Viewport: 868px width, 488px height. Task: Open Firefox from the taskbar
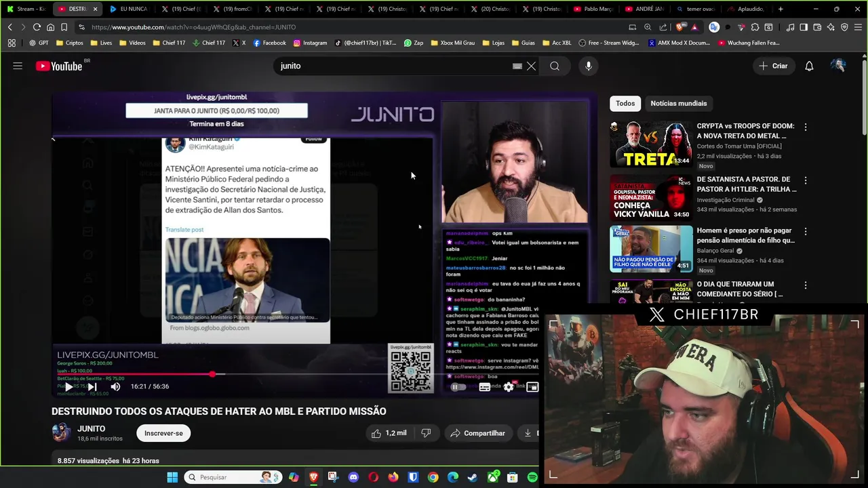point(393,477)
